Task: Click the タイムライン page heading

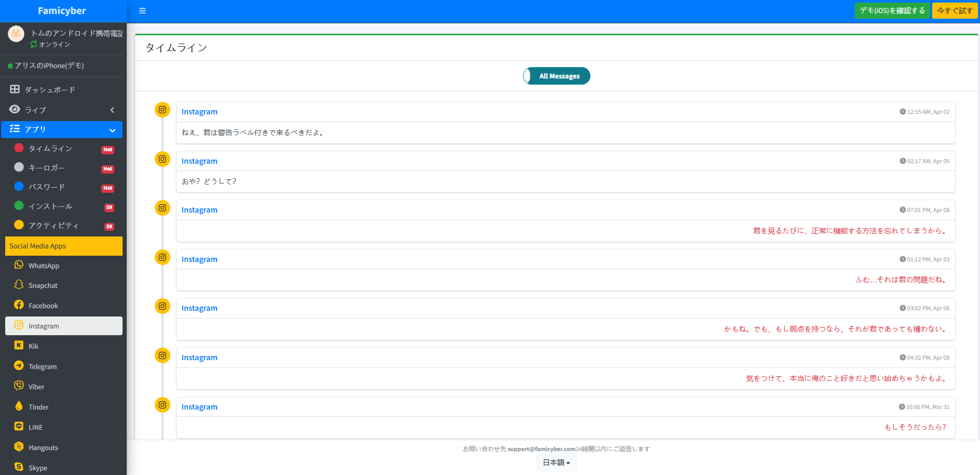Action: point(176,48)
